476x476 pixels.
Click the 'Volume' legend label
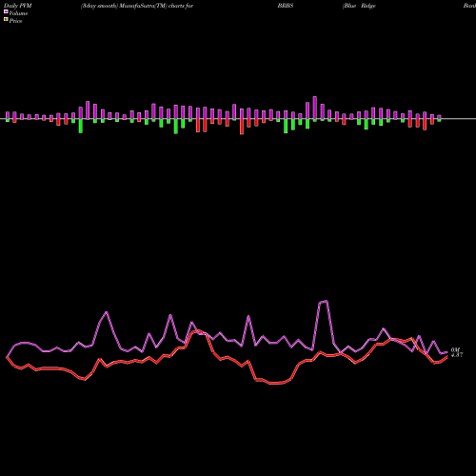point(18,13)
